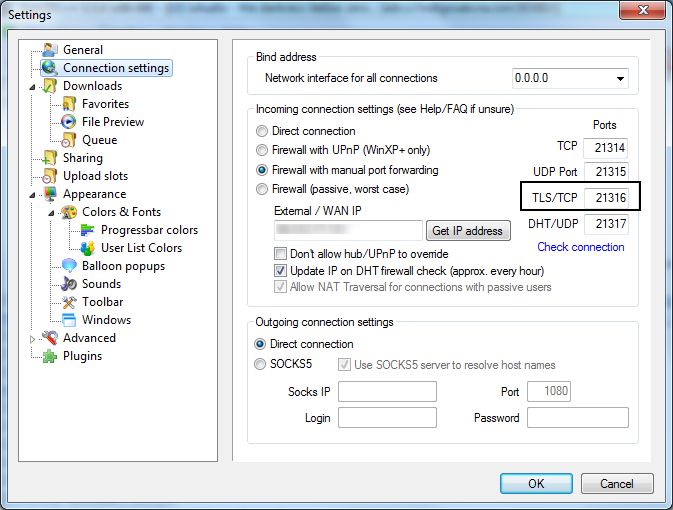
Task: Open the Sounds settings page
Action: point(102,284)
